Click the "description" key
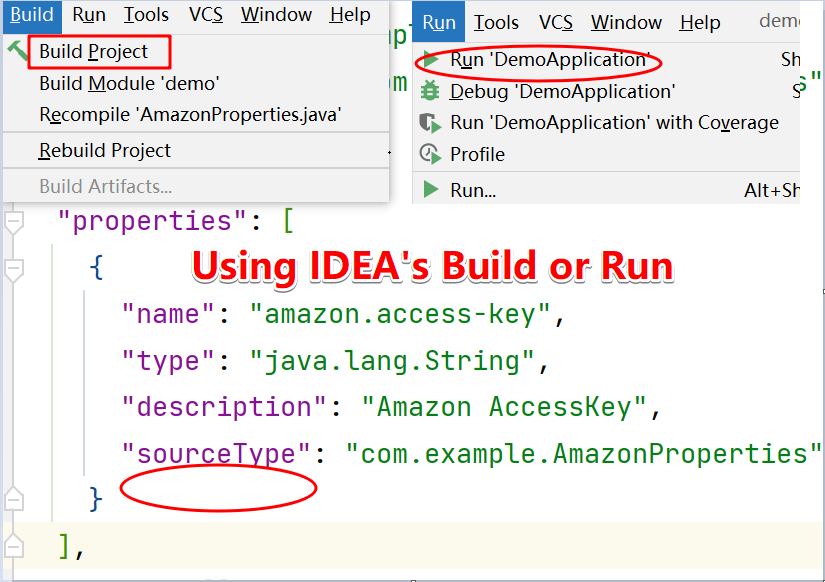The image size is (825, 582). coord(224,407)
